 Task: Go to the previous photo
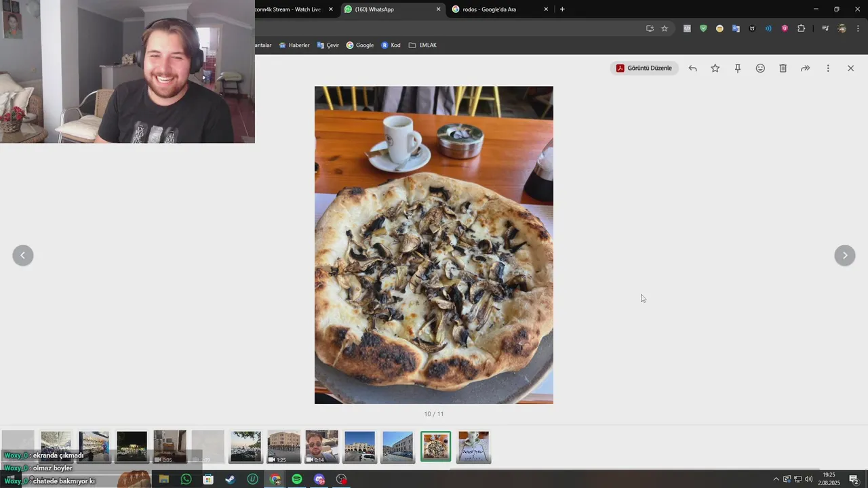23,256
